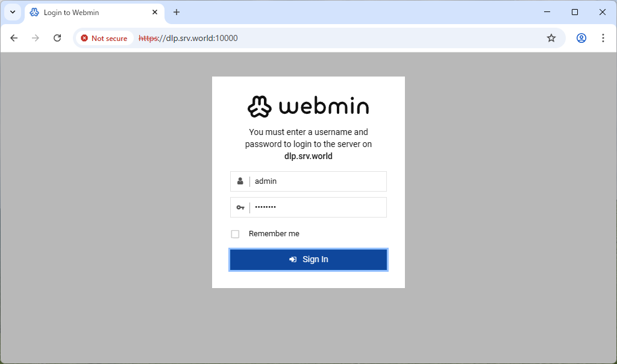
Task: Open a new browser tab
Action: (x=177, y=12)
